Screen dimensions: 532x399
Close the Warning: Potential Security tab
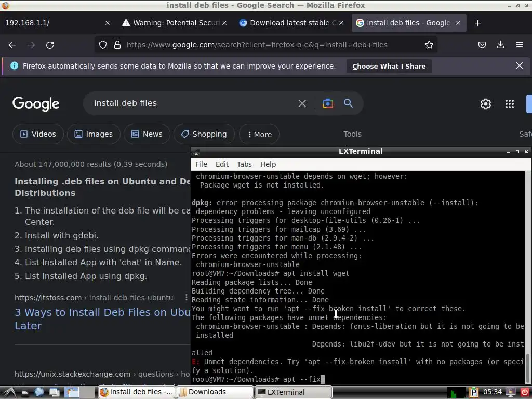pyautogui.click(x=224, y=23)
